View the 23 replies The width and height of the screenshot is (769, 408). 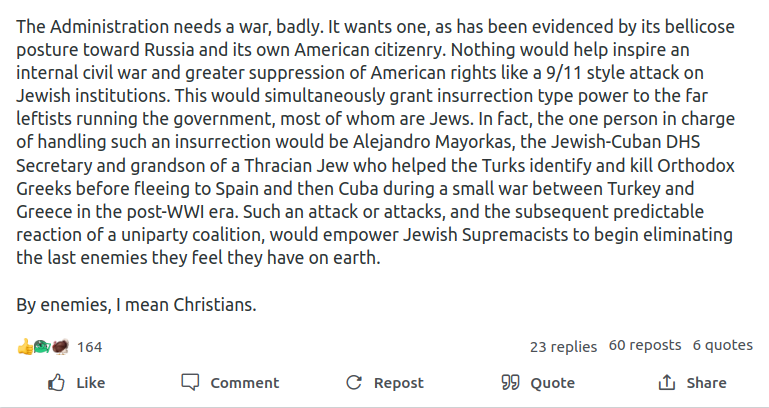coord(563,347)
